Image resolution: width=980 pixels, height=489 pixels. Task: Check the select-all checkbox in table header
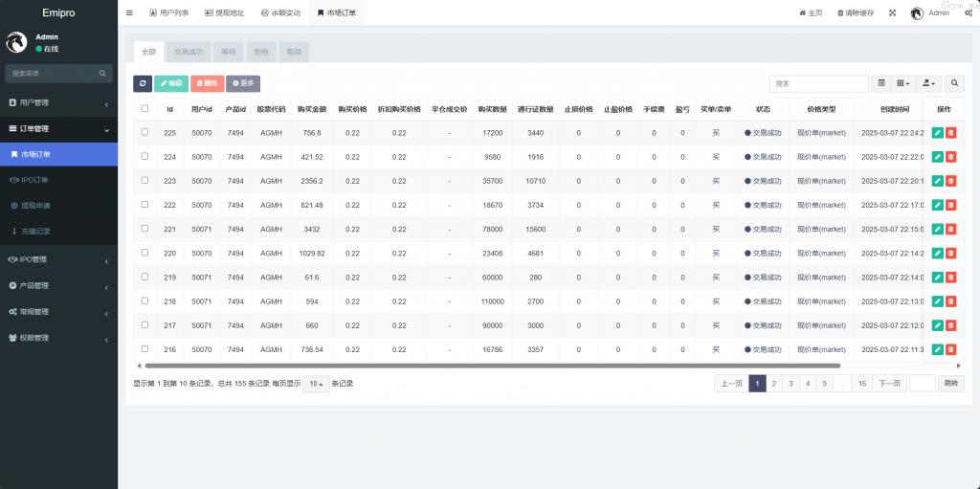[x=145, y=109]
